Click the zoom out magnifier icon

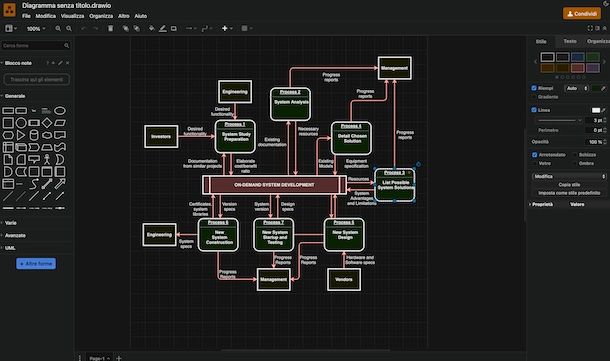coord(69,28)
